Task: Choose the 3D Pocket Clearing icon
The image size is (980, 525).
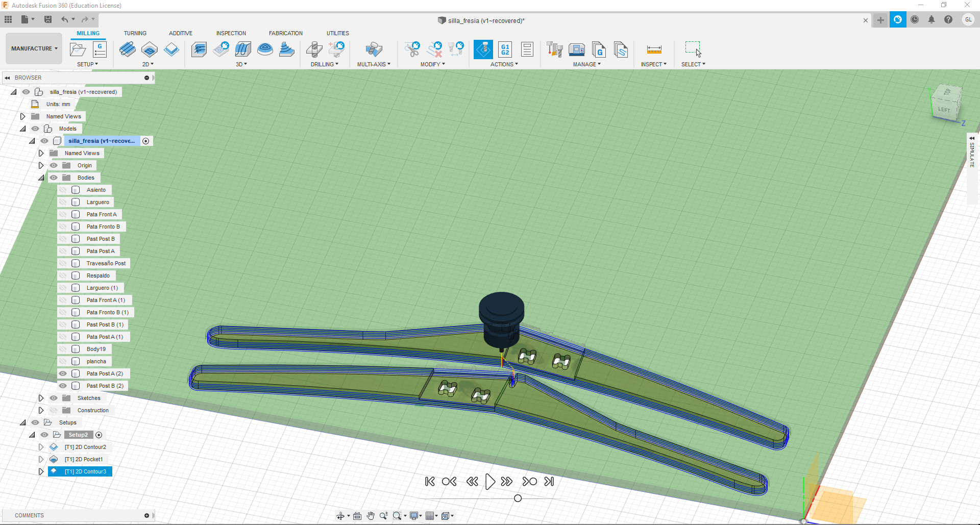Action: tap(221, 49)
